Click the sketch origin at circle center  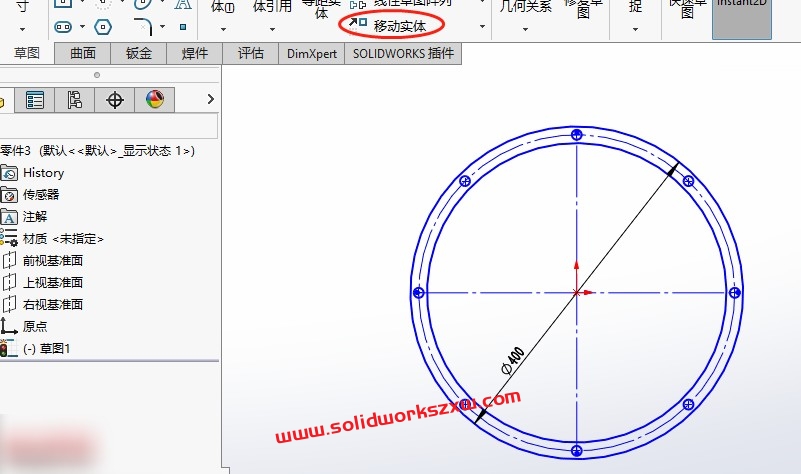(577, 293)
